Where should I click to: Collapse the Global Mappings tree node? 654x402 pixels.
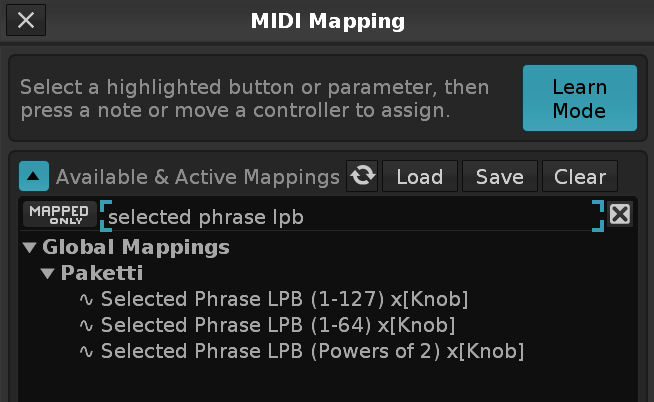point(29,247)
